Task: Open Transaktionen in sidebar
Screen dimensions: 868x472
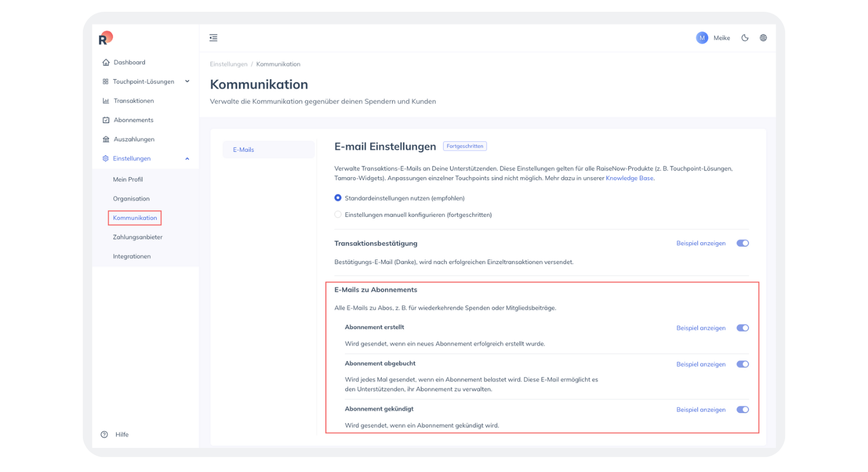Action: pyautogui.click(x=134, y=101)
